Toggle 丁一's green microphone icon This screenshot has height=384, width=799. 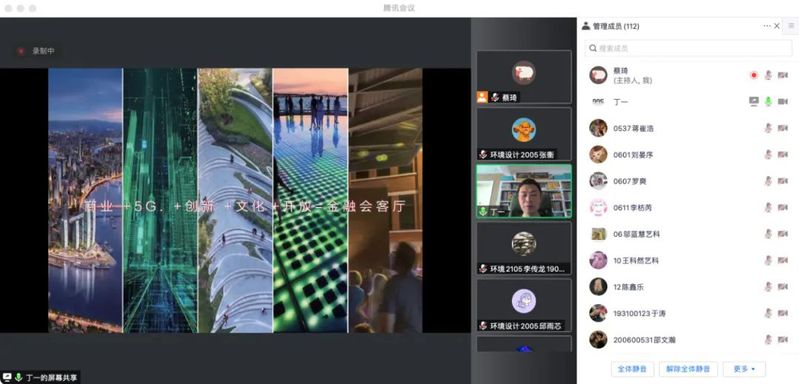[x=768, y=101]
